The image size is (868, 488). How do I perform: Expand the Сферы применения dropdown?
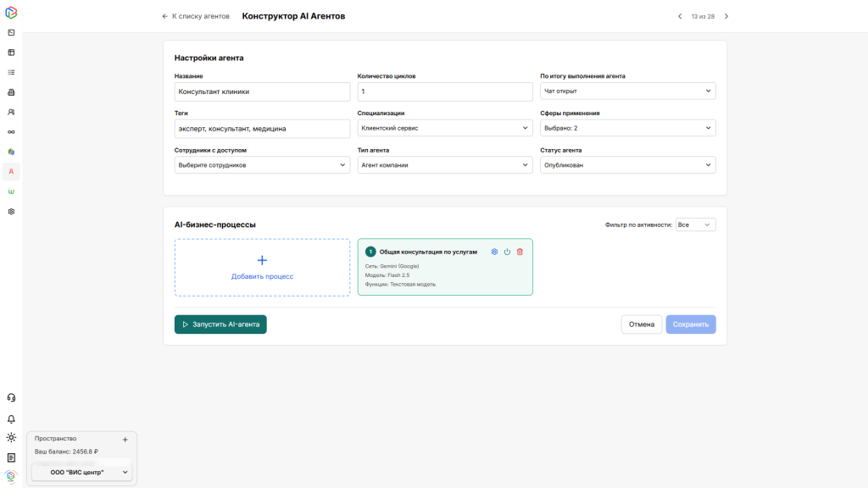click(x=627, y=128)
